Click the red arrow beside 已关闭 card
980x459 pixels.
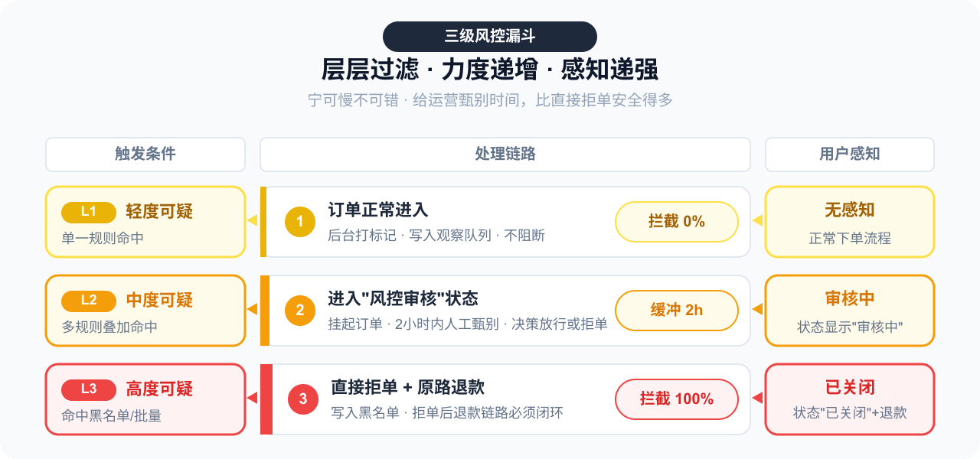point(757,398)
